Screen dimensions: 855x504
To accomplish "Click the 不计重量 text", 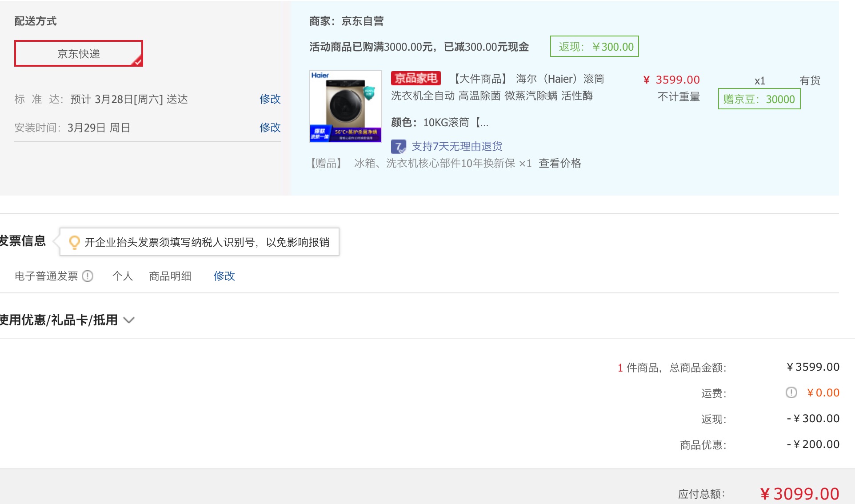I will click(x=679, y=97).
